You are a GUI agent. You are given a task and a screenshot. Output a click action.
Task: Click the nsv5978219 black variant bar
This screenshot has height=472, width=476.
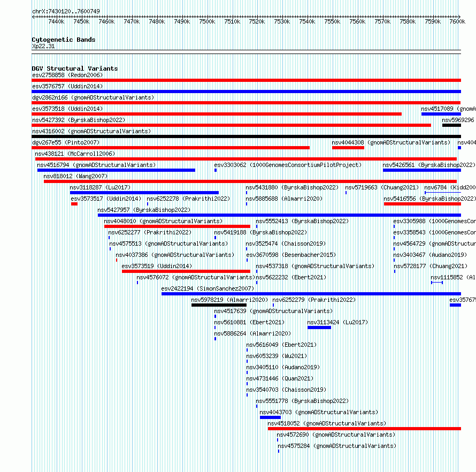[x=219, y=305]
